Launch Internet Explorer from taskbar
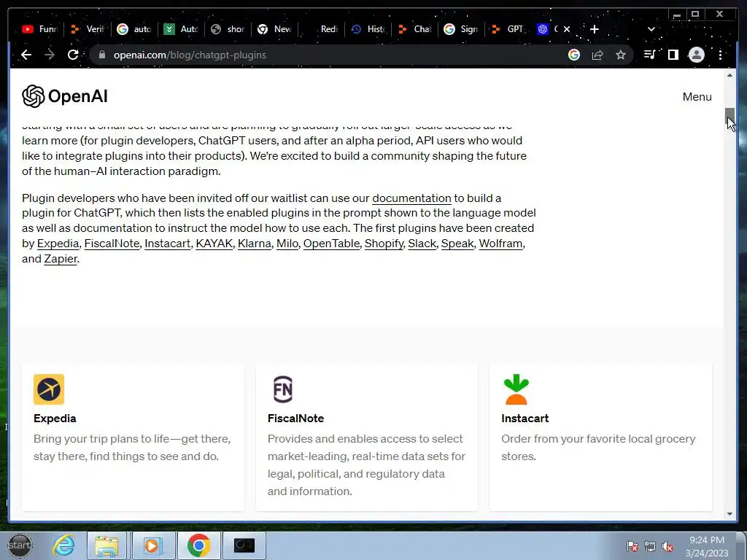This screenshot has height=560, width=747. pyautogui.click(x=63, y=545)
